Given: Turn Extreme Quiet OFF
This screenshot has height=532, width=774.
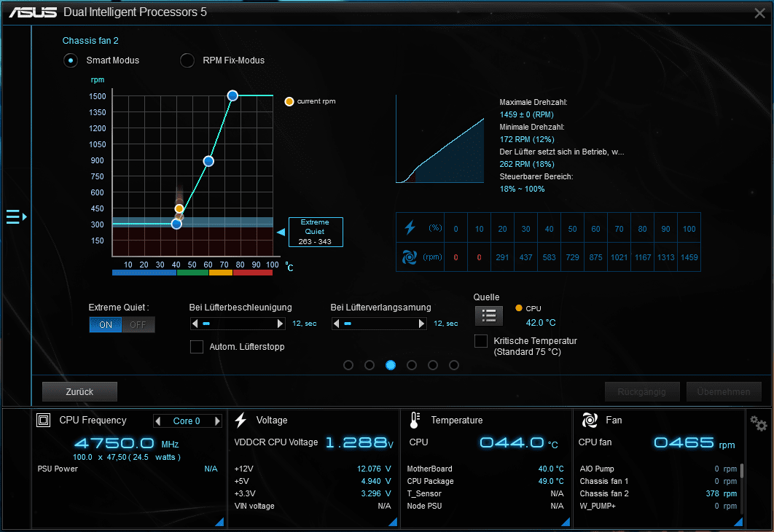Looking at the screenshot, I should pos(138,325).
